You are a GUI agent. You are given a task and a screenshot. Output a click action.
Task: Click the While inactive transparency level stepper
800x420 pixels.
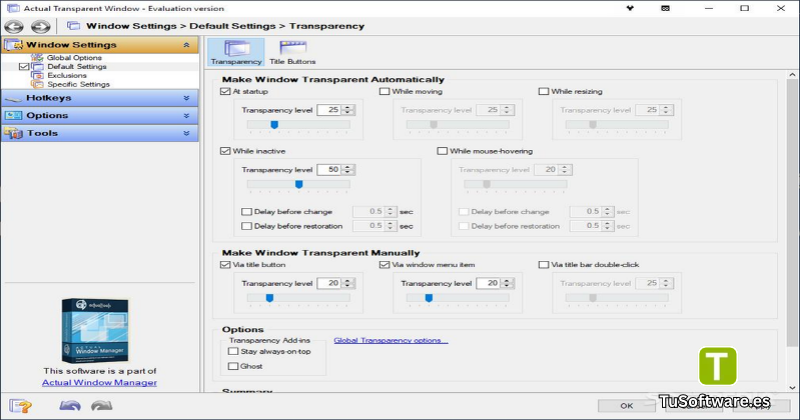348,169
